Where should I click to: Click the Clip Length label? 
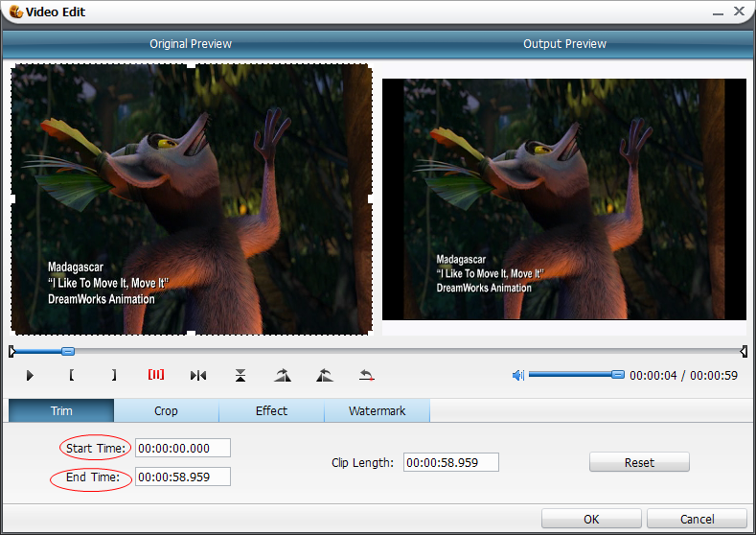pyautogui.click(x=362, y=463)
